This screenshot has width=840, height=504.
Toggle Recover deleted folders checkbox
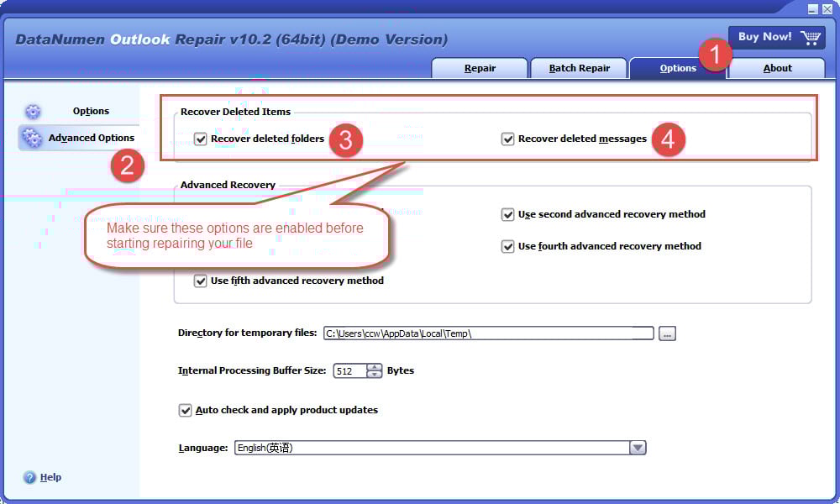pos(201,139)
